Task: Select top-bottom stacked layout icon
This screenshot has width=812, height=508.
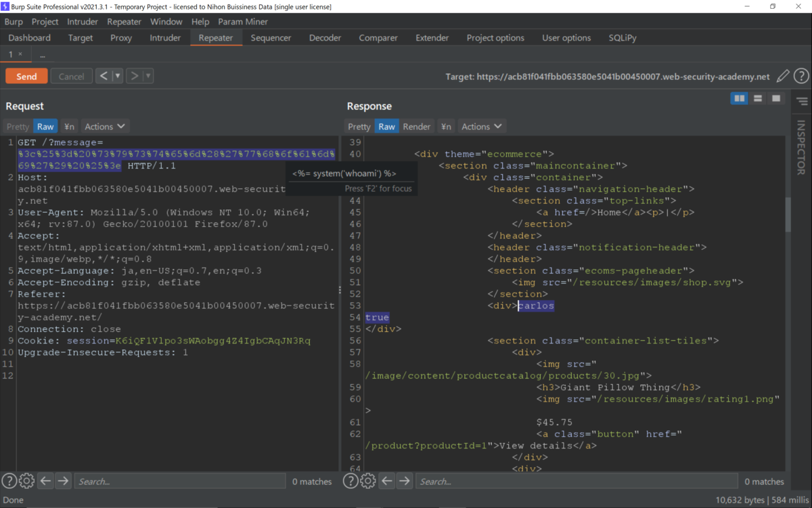Action: pyautogui.click(x=758, y=99)
